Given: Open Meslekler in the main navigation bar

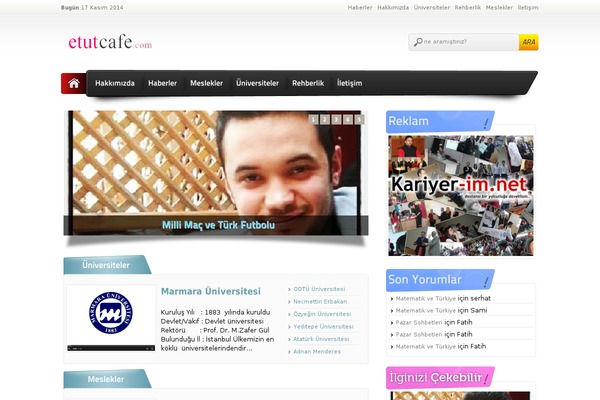Looking at the screenshot, I should pos(206,83).
